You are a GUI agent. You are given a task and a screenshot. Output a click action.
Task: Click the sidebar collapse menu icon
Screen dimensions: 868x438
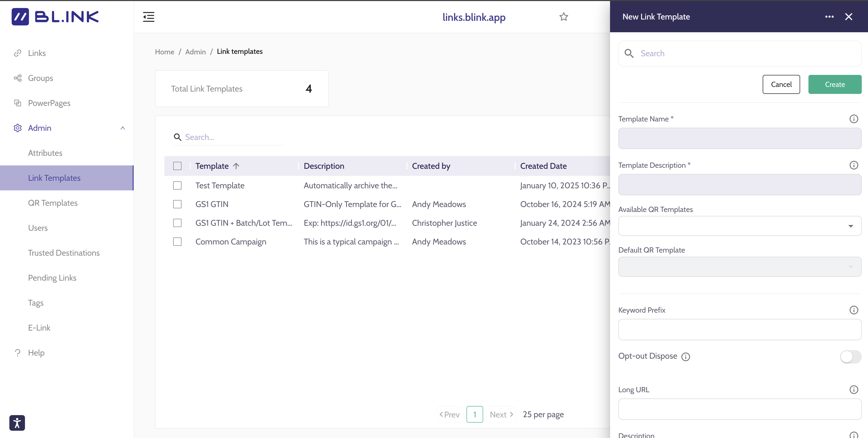[x=148, y=17]
